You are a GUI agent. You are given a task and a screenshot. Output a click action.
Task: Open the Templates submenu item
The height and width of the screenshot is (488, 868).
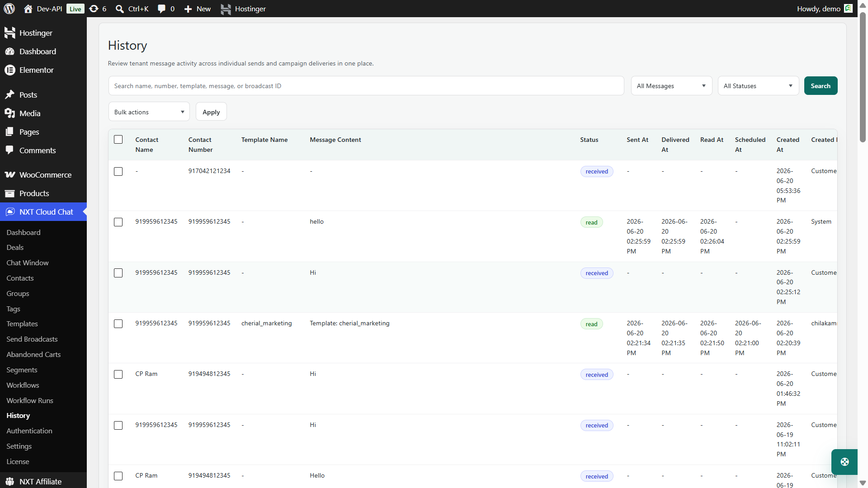coord(22,324)
